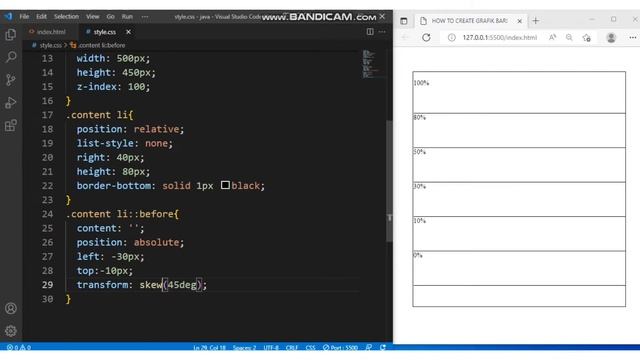Viewport: 640px width, 360px height.
Task: Open browser tab actions menu icon
Action: [404, 21]
